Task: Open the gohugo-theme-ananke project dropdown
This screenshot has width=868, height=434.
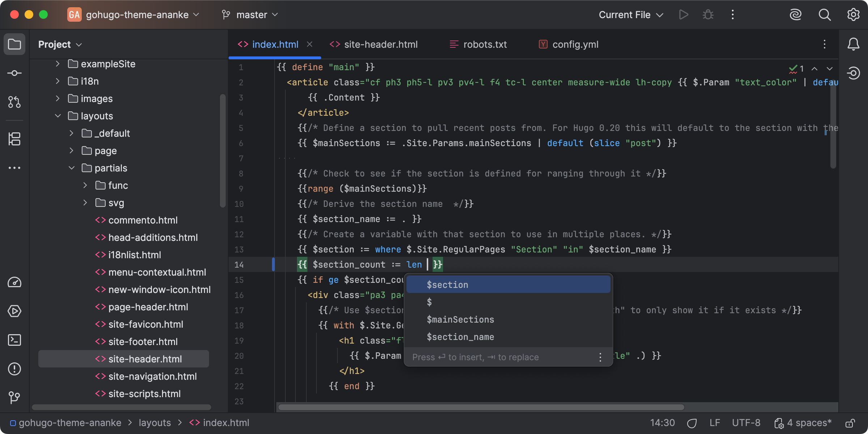Action: [x=134, y=14]
